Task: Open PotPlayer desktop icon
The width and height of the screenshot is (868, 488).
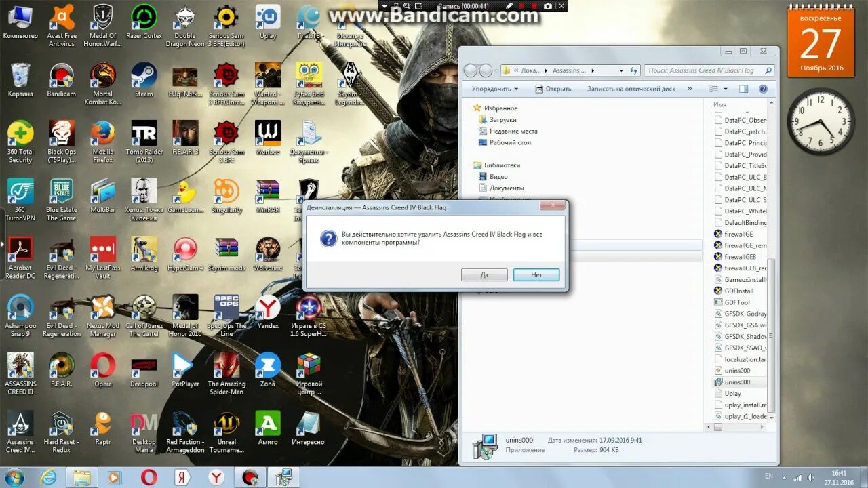Action: click(185, 369)
